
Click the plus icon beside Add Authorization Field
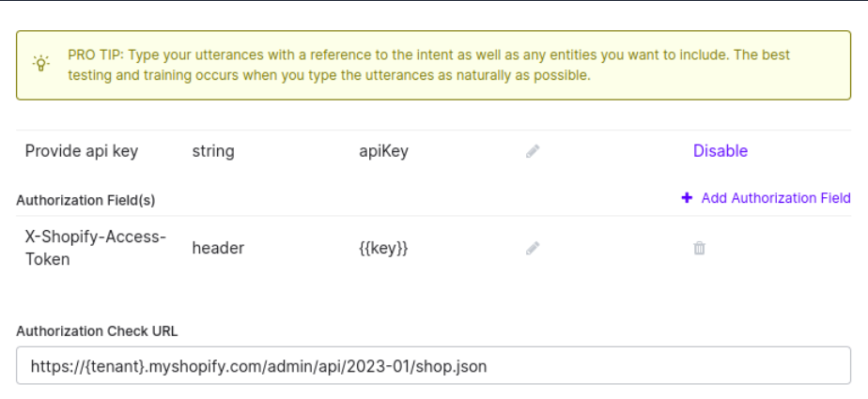pyautogui.click(x=687, y=198)
